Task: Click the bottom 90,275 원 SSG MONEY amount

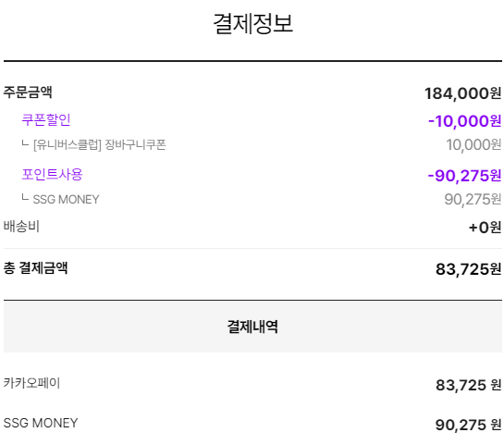Action: click(x=468, y=425)
